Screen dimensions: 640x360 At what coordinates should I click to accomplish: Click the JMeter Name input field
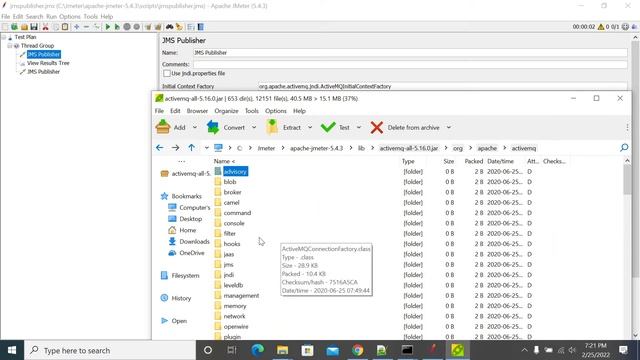tap(410, 53)
